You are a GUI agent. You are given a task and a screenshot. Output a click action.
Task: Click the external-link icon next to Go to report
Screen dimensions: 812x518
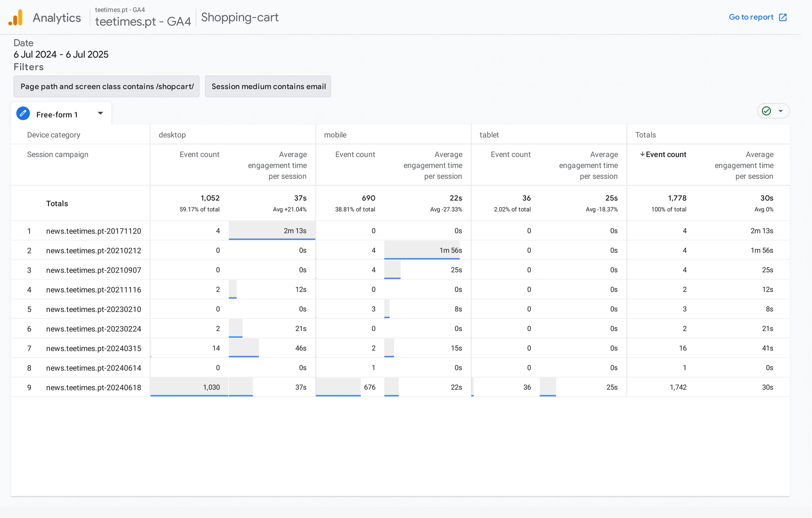782,17
